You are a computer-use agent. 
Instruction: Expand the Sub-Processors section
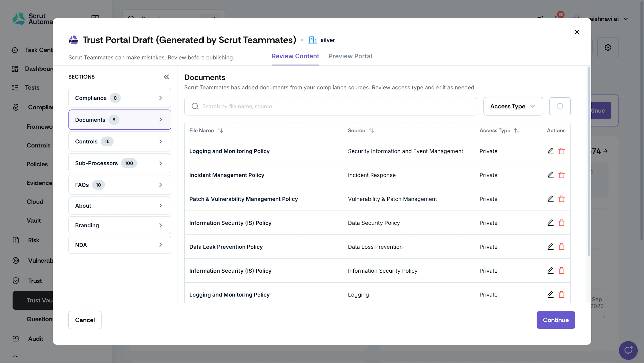120,163
